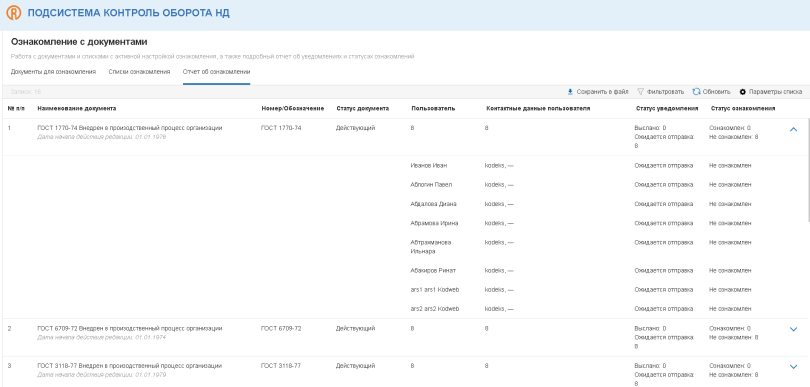Click the download icon for Сохранить в файл
This screenshot has width=810, height=387.
click(570, 92)
